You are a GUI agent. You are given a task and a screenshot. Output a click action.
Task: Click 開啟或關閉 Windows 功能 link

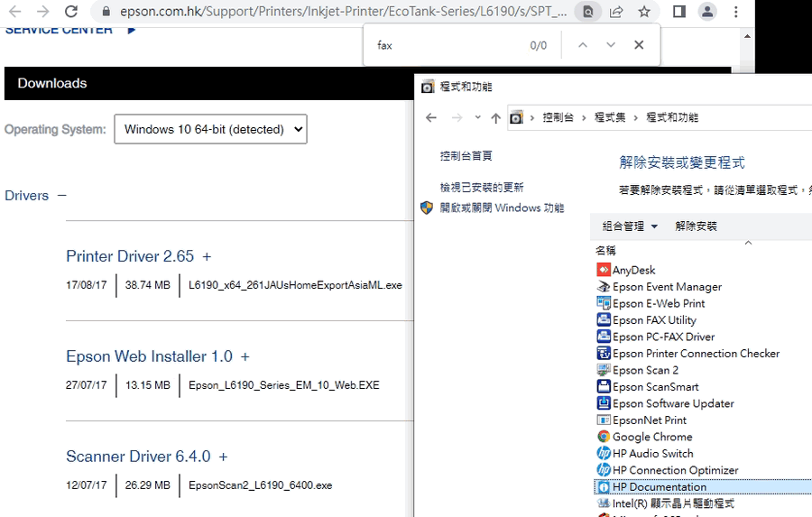coord(502,208)
